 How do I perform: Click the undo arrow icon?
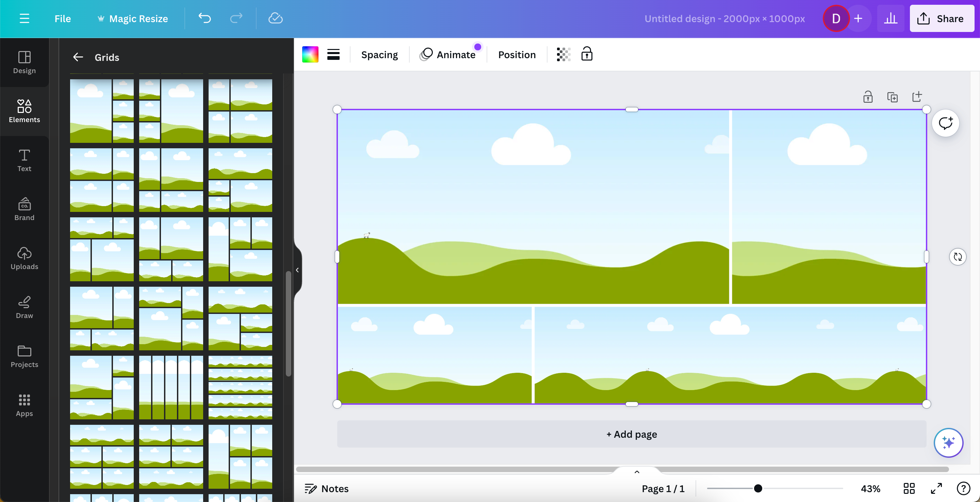pyautogui.click(x=204, y=18)
